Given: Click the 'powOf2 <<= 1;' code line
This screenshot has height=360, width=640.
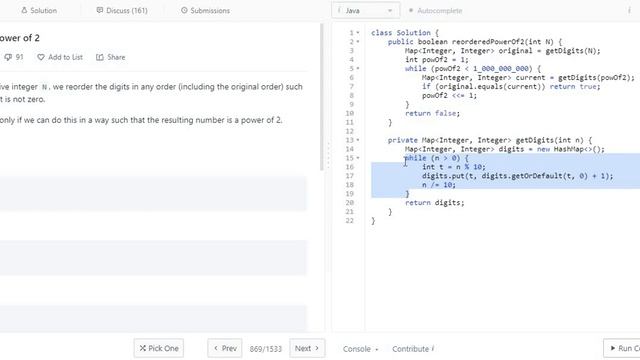Looking at the screenshot, I should coord(449,96).
